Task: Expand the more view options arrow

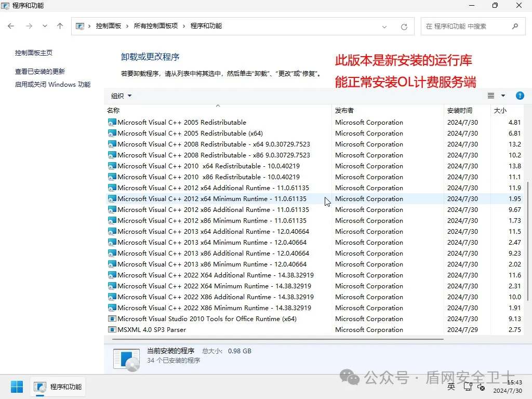Action: pyautogui.click(x=503, y=96)
